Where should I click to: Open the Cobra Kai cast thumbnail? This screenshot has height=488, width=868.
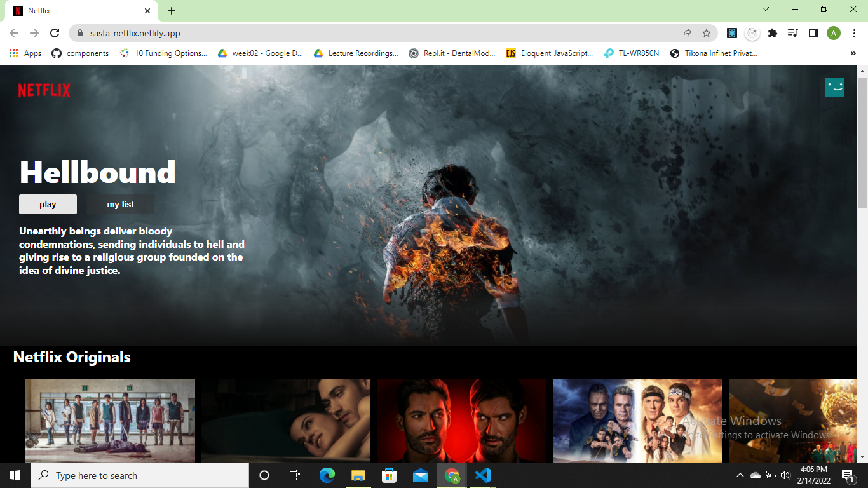(637, 421)
